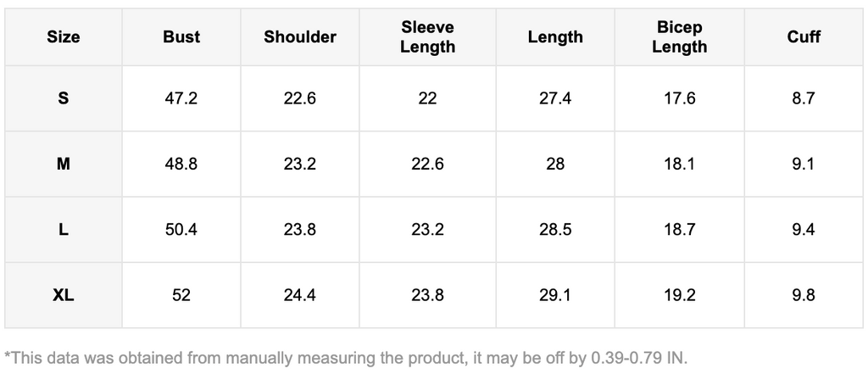
Task: Click the 52 bust value for XL
Action: (x=181, y=295)
